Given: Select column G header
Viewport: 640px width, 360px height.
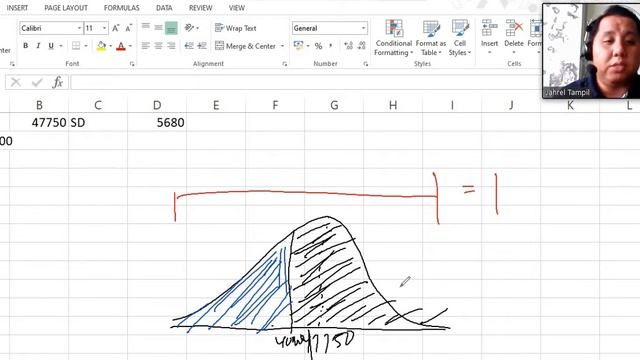Looking at the screenshot, I should [334, 105].
